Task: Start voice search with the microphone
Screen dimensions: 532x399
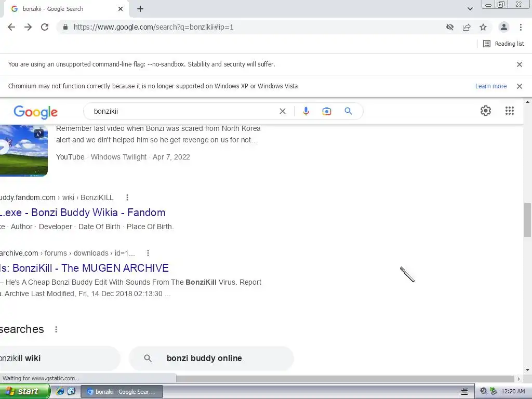Action: coord(305,111)
